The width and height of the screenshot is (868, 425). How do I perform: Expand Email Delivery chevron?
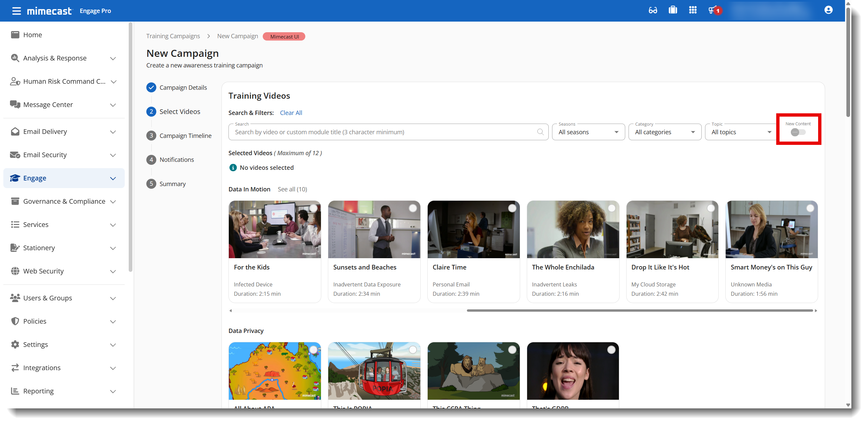coord(113,132)
